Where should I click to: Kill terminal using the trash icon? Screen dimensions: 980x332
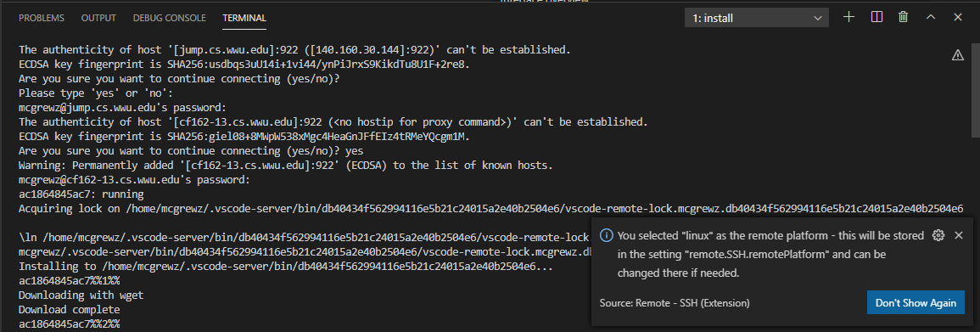pyautogui.click(x=903, y=18)
